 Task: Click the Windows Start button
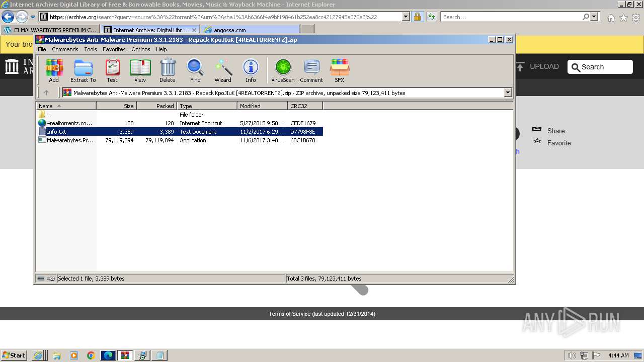tap(14, 355)
